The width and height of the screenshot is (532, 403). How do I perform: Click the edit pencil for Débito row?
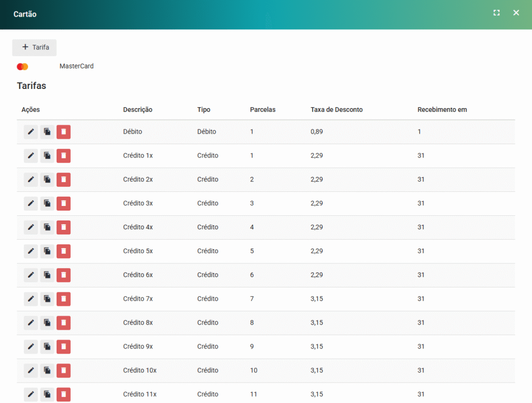click(x=31, y=132)
